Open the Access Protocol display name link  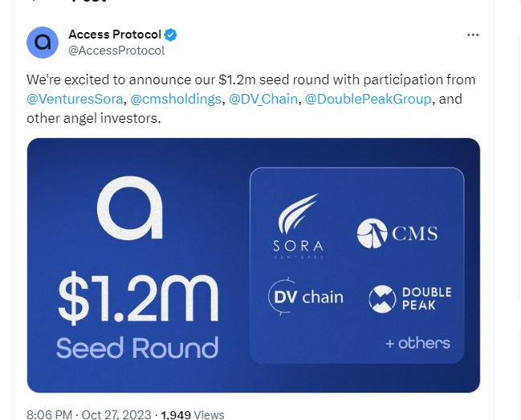[x=115, y=35]
